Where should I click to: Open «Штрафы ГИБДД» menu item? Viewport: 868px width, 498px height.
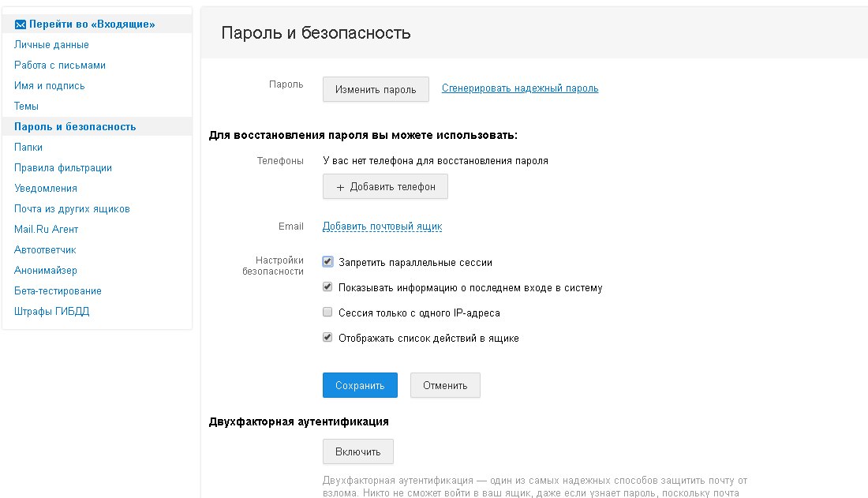point(52,312)
